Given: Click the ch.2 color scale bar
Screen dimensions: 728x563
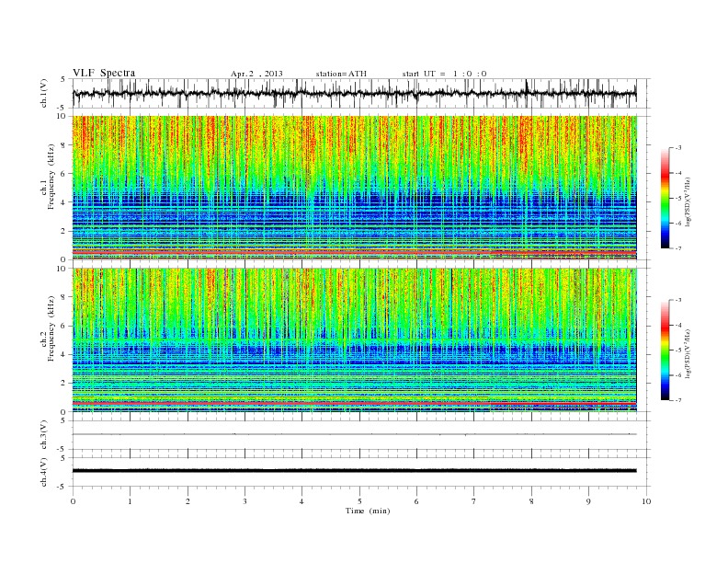Looking at the screenshot, I should 665,350.
